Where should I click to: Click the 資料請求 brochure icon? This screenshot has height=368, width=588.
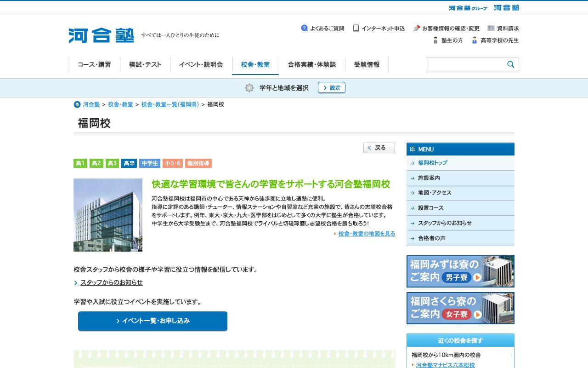[x=491, y=28]
